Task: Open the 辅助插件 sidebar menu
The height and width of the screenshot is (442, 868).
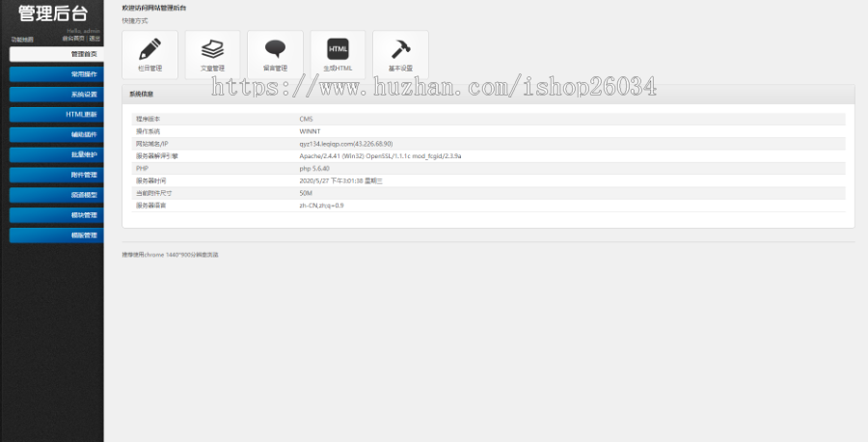Action: pos(57,134)
